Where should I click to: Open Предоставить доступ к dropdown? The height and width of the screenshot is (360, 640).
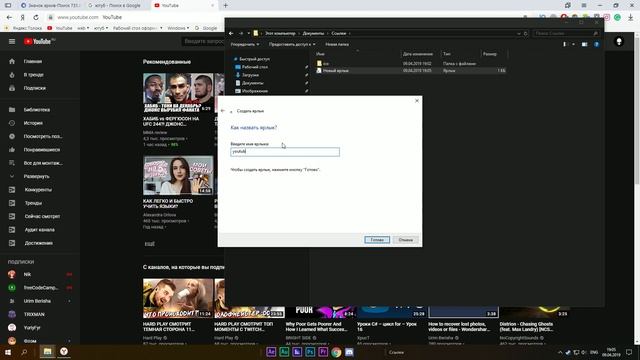point(292,44)
